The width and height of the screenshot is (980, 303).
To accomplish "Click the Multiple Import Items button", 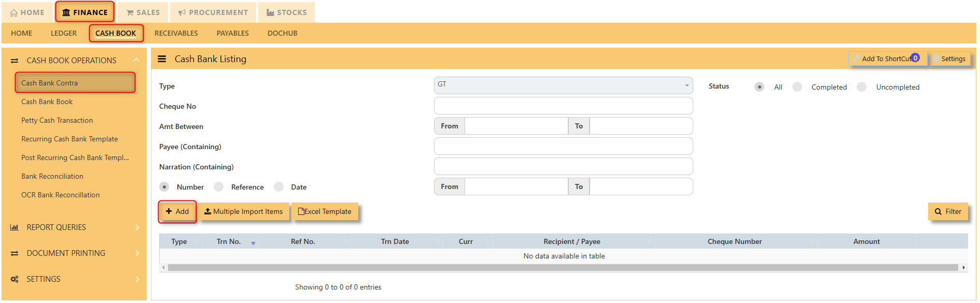I will pyautogui.click(x=244, y=211).
